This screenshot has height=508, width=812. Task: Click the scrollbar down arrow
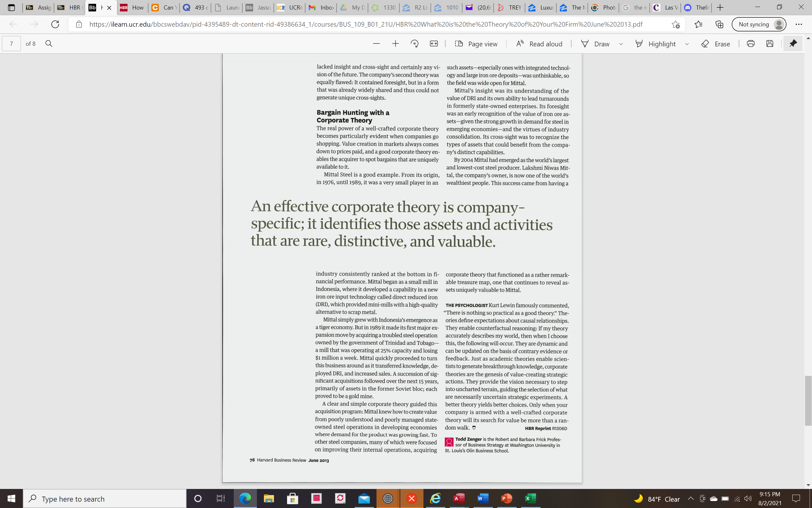(808, 485)
